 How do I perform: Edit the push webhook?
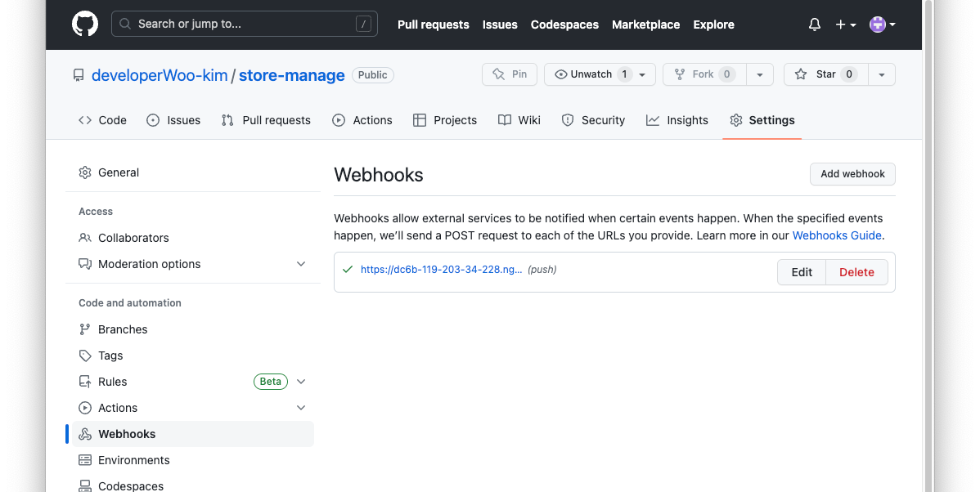pos(801,272)
